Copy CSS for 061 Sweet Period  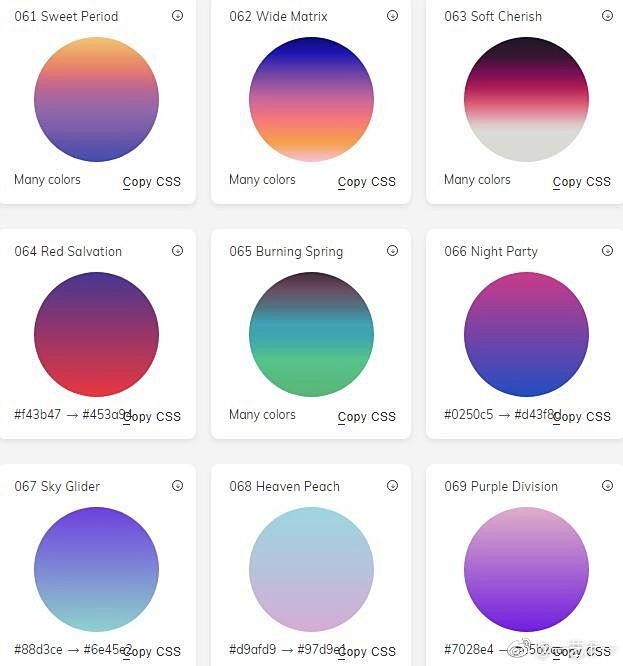152,182
